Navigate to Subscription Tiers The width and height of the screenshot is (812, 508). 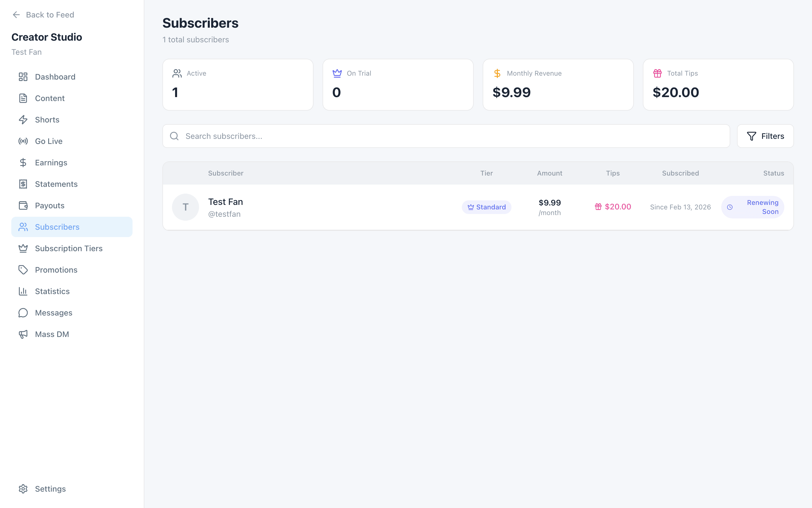point(72,249)
